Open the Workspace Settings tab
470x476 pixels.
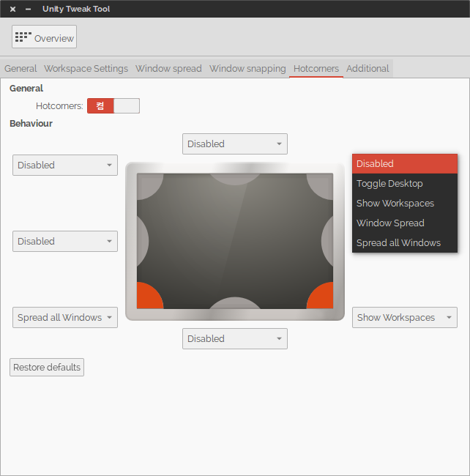86,69
